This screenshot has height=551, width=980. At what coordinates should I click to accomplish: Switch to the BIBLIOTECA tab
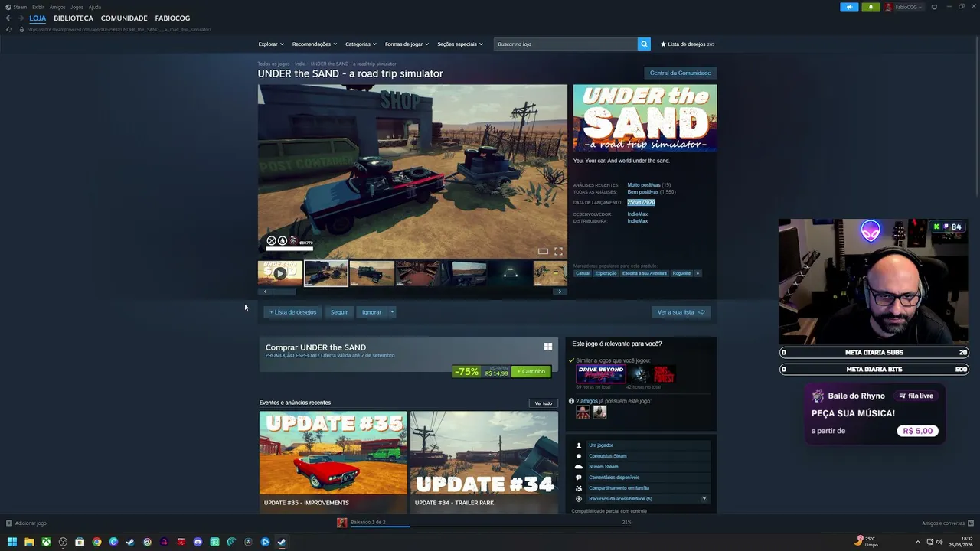click(x=73, y=18)
